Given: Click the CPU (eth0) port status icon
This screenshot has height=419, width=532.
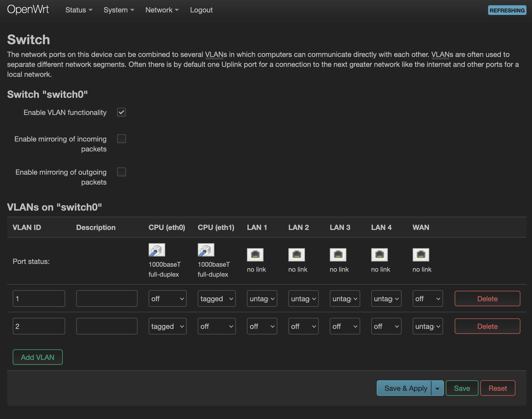Looking at the screenshot, I should 157,250.
